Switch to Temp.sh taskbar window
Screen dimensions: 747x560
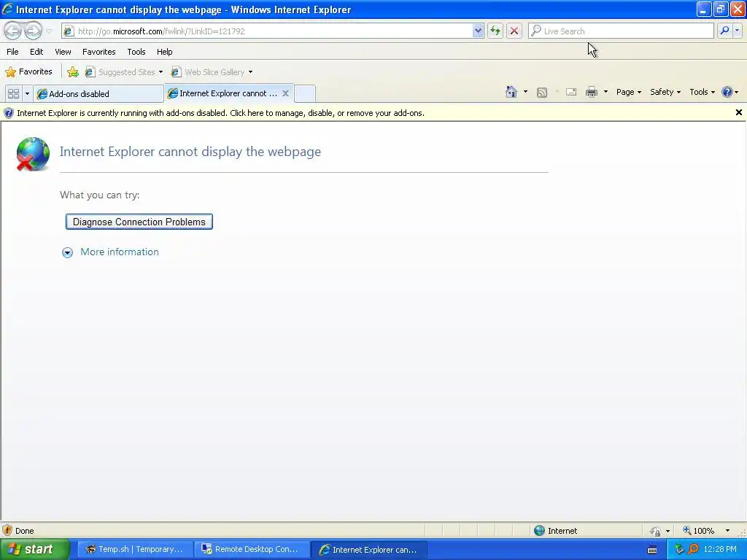click(134, 549)
